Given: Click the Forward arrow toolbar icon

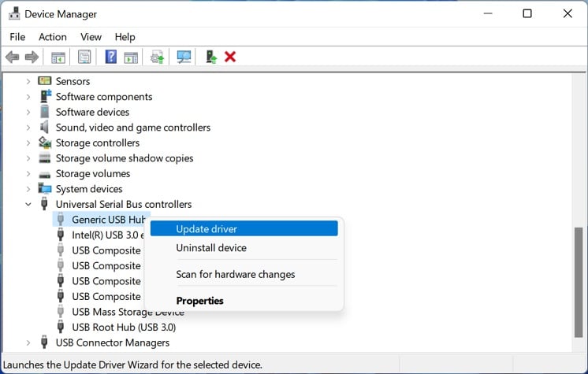Looking at the screenshot, I should click(x=32, y=57).
